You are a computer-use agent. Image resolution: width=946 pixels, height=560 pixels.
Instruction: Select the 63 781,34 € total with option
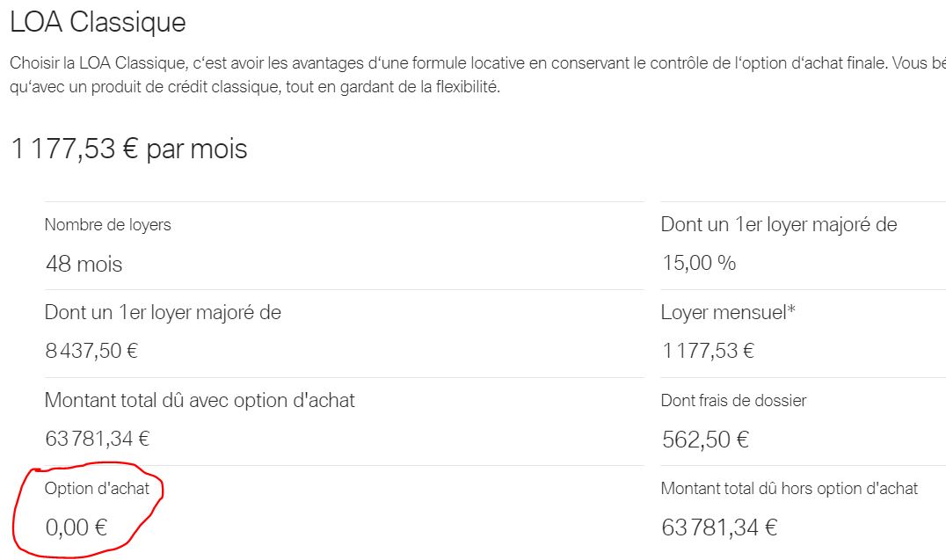tap(97, 439)
